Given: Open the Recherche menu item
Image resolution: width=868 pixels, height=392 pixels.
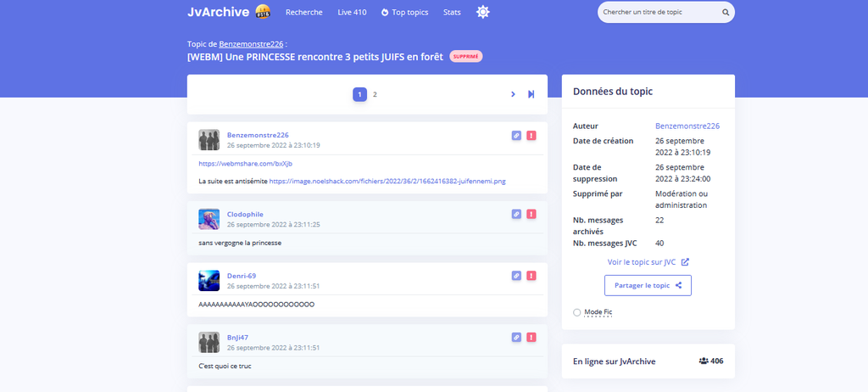Looking at the screenshot, I should point(303,13).
